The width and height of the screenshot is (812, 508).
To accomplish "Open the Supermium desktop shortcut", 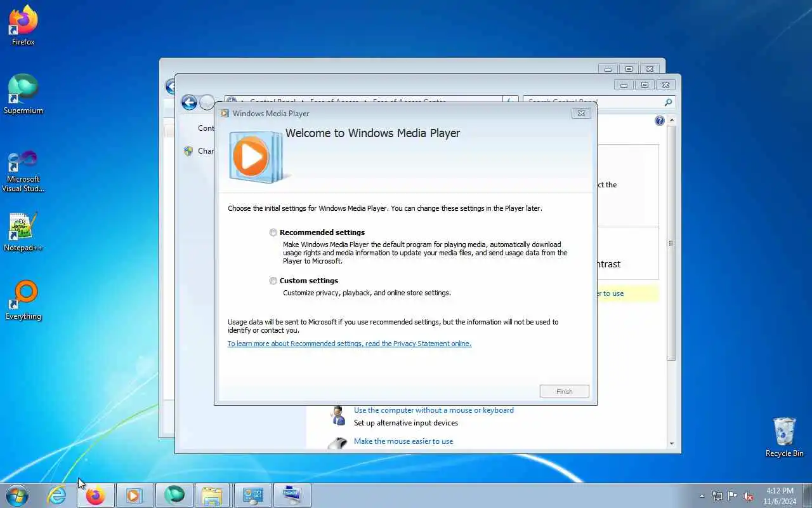I will (23, 94).
